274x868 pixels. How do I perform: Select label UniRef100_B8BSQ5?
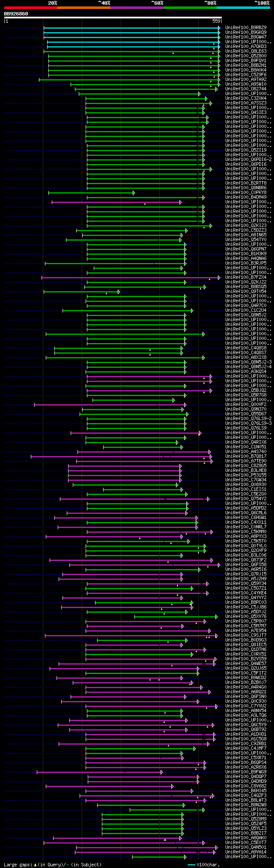246,286
